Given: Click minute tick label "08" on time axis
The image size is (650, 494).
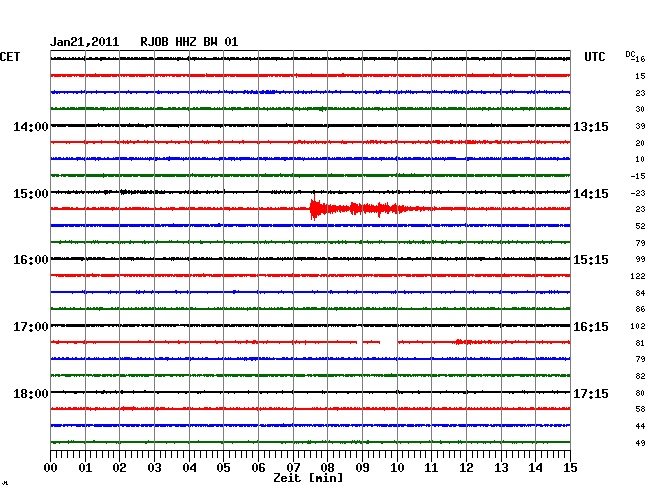Looking at the screenshot, I should [x=327, y=468].
